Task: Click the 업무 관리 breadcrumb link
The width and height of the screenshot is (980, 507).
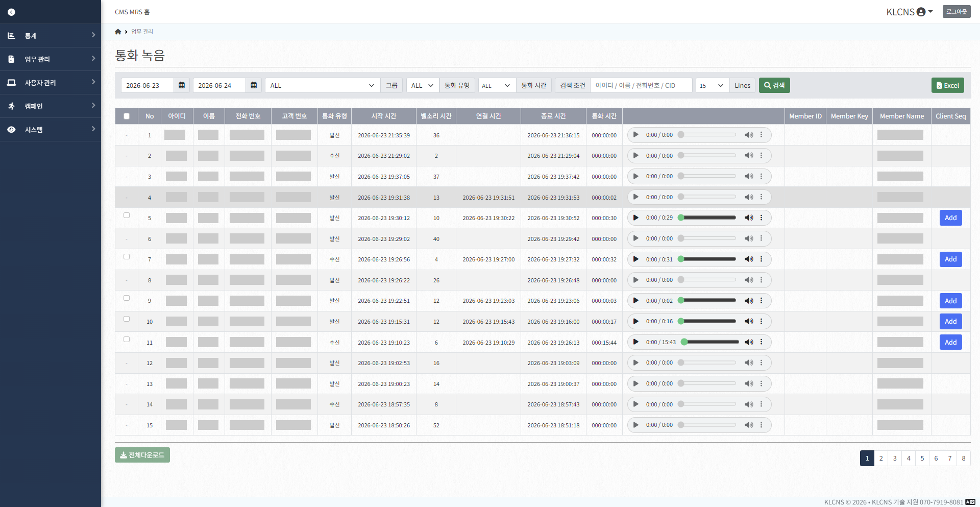Action: coord(142,32)
